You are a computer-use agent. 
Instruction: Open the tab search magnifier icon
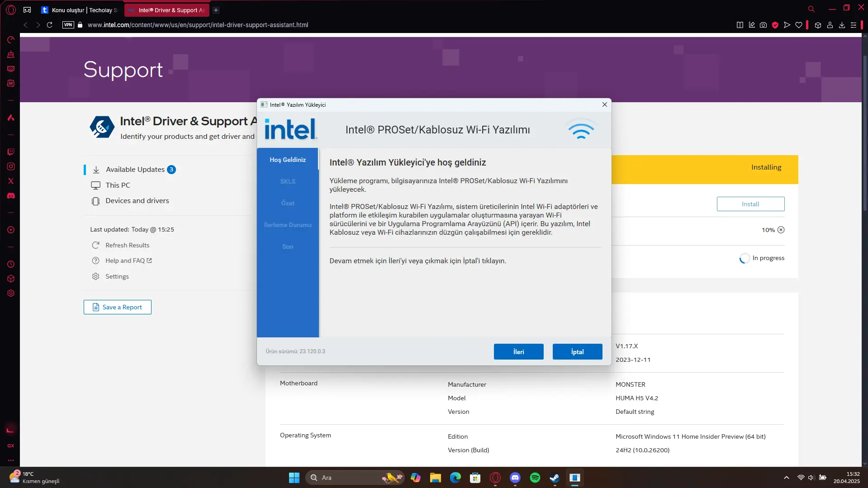[x=811, y=9]
